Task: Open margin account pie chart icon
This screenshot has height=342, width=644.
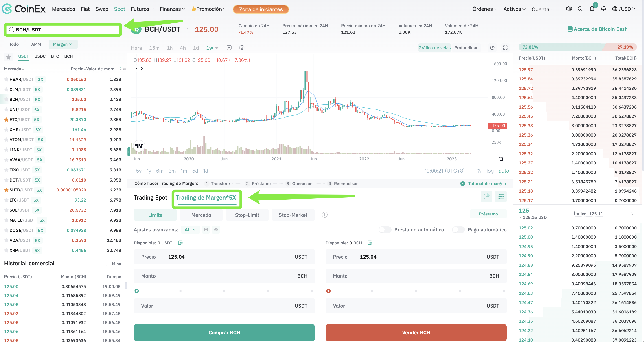Action: [x=486, y=197]
